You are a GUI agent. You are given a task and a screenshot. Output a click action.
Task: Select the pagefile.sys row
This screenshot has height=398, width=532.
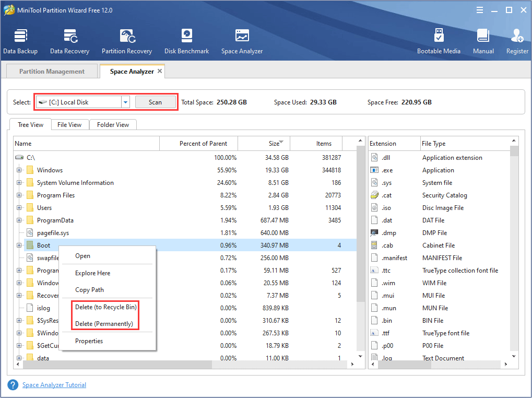click(185, 233)
